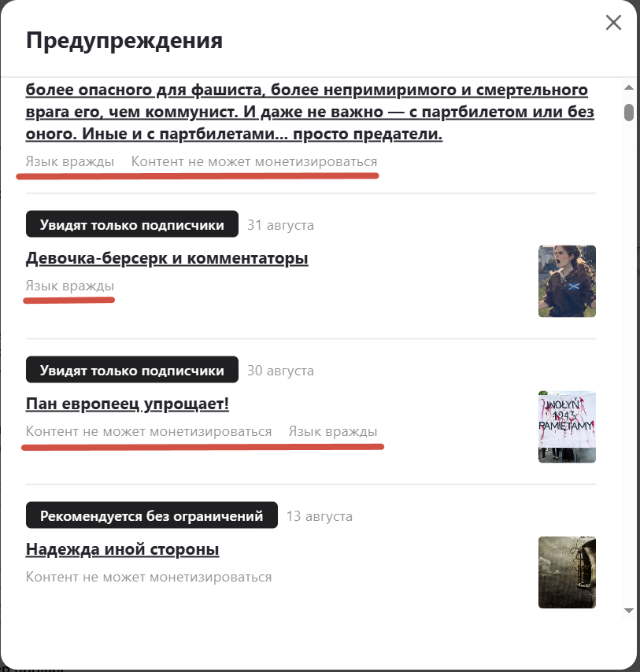This screenshot has height=672, width=640.
Task: Click the shouting girl thumbnail image
Action: click(567, 281)
